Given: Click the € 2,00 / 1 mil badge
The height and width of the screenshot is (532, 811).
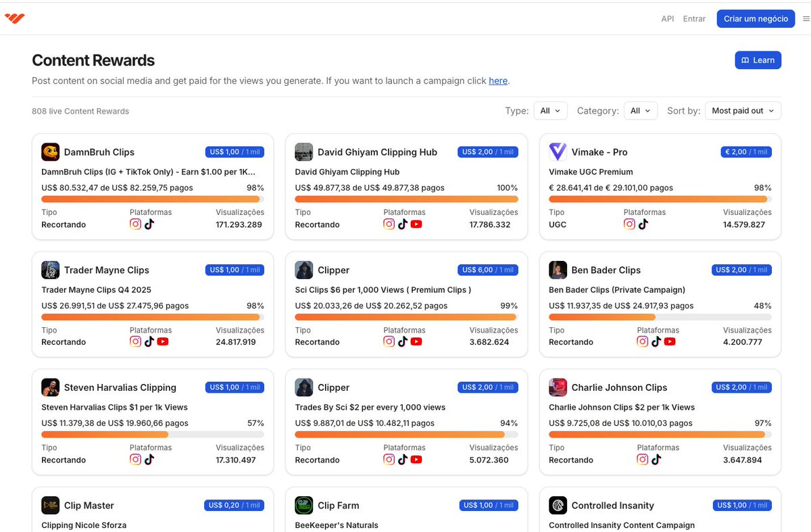Looking at the screenshot, I should coord(746,152).
